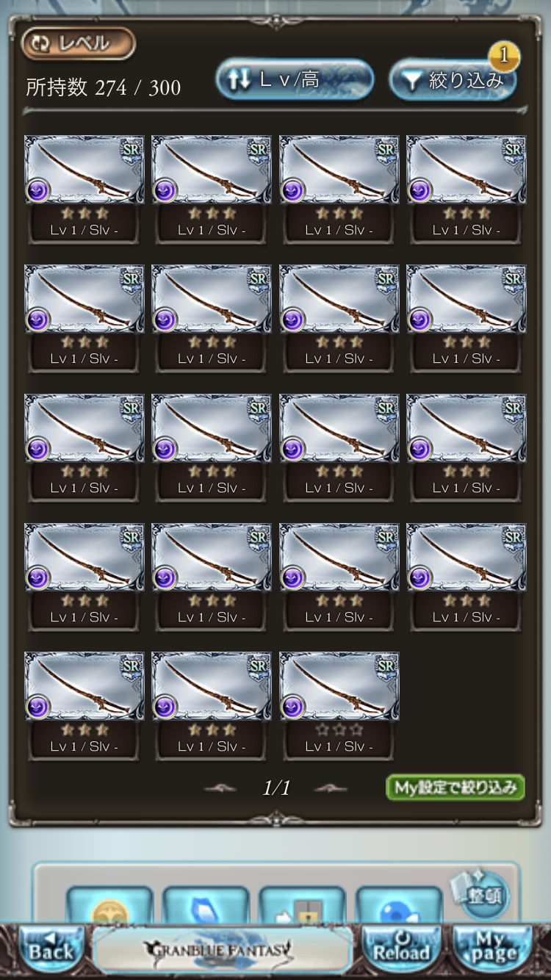
Task: Open My page from the footer
Action: click(x=493, y=948)
